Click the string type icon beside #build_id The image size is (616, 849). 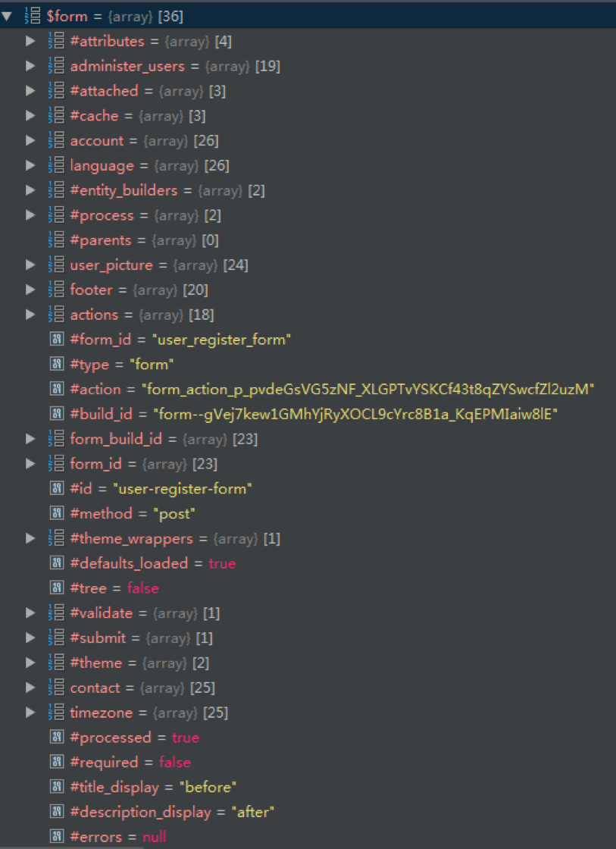(56, 414)
